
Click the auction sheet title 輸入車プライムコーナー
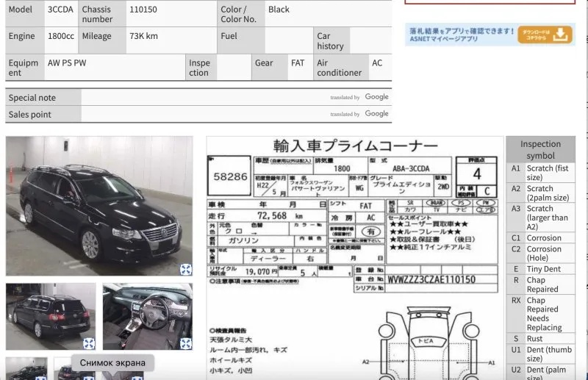point(355,146)
